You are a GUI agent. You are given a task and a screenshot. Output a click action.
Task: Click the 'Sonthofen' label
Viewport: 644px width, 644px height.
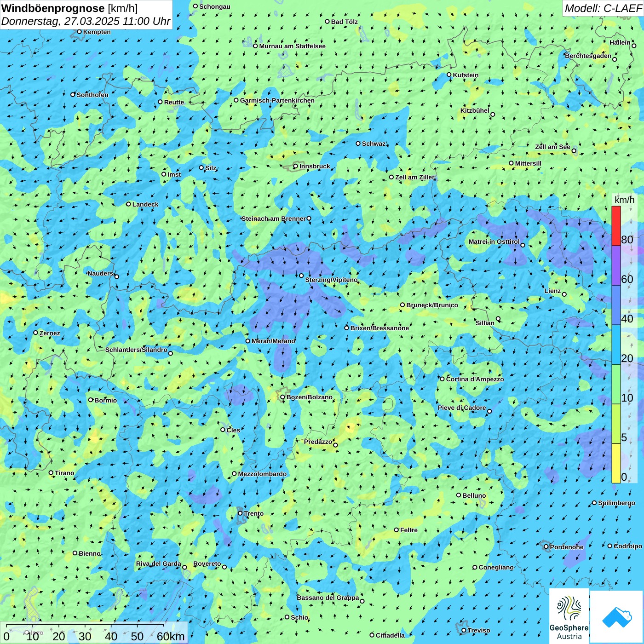(92, 95)
